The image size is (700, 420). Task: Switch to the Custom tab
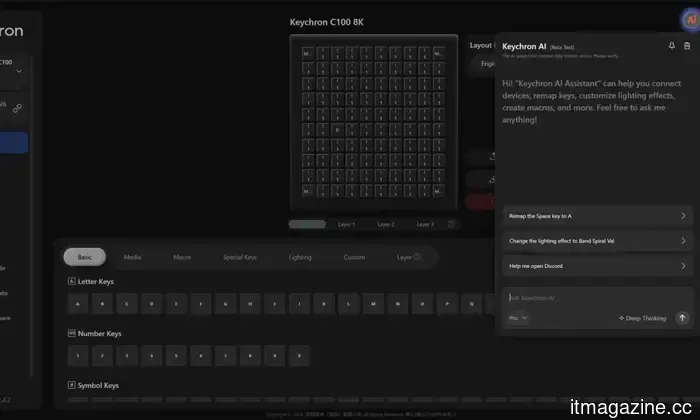354,257
